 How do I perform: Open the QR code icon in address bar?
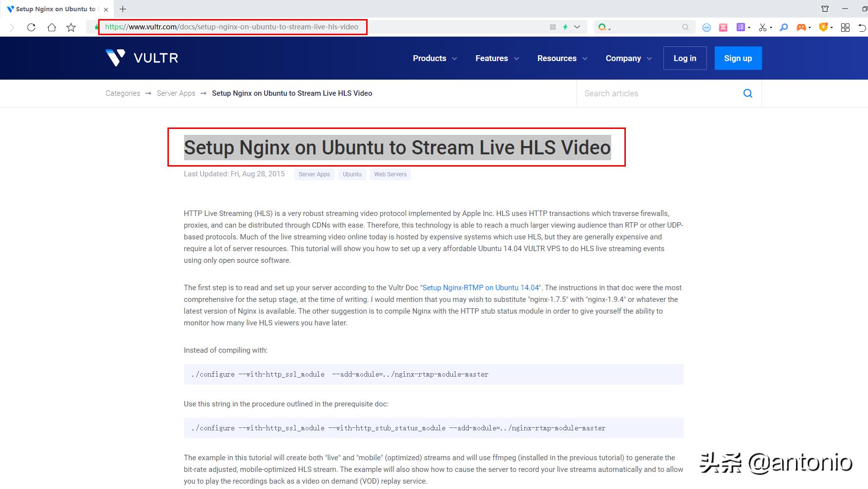click(x=553, y=27)
